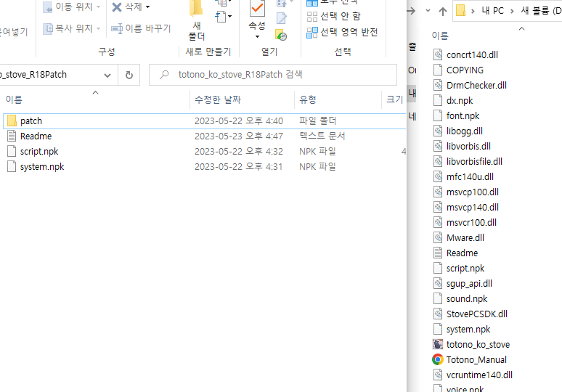Sort by the date modified column header

[x=217, y=99]
